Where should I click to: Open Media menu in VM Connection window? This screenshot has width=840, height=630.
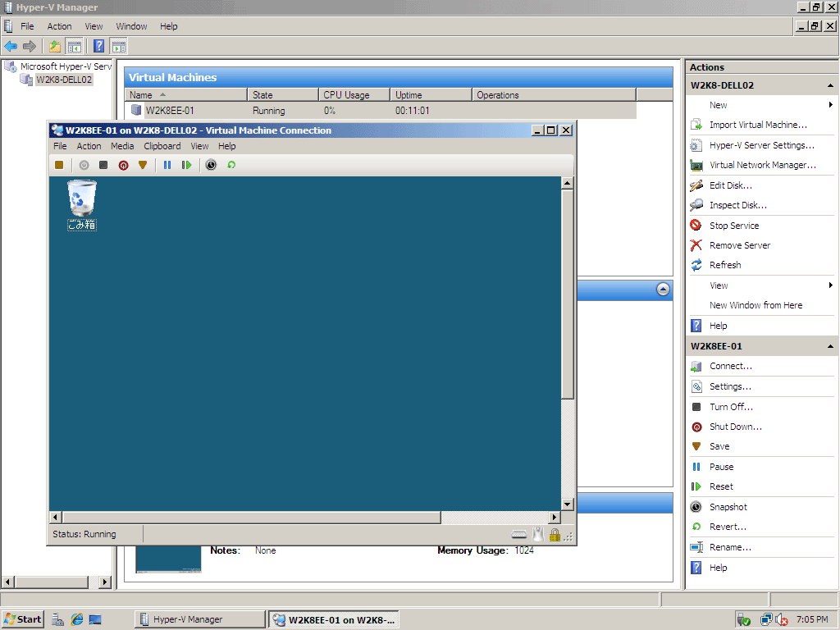[x=122, y=146]
